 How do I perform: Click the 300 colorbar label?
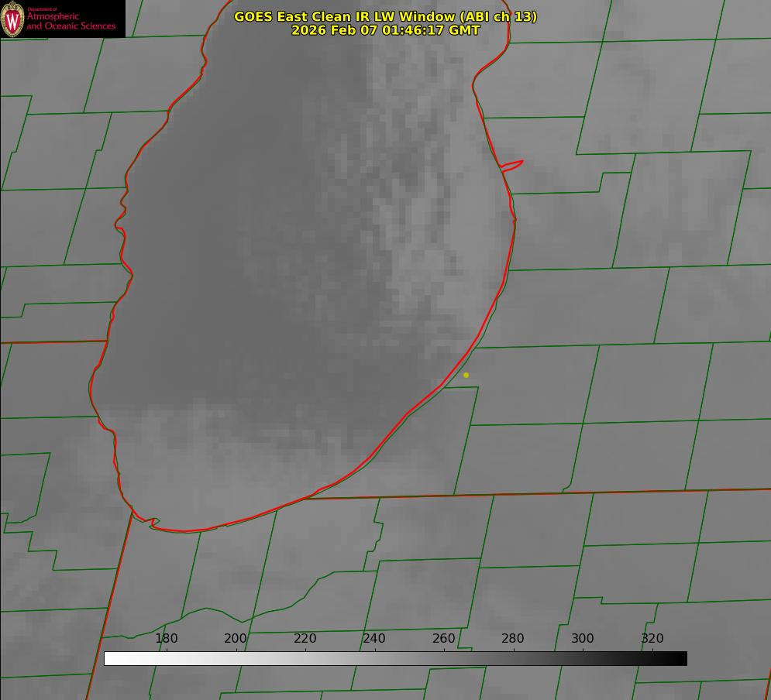click(583, 638)
